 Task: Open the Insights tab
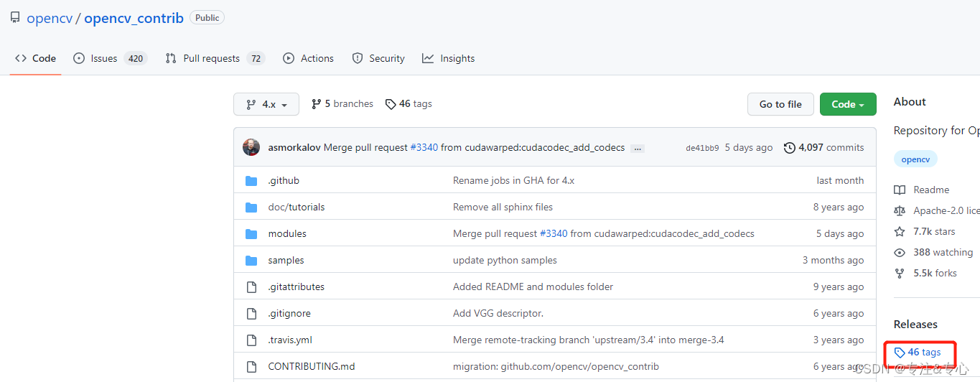tap(449, 58)
